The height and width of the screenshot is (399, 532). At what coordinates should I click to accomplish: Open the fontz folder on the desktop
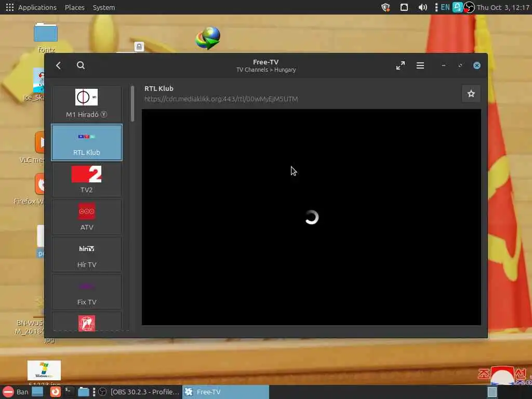[46, 37]
